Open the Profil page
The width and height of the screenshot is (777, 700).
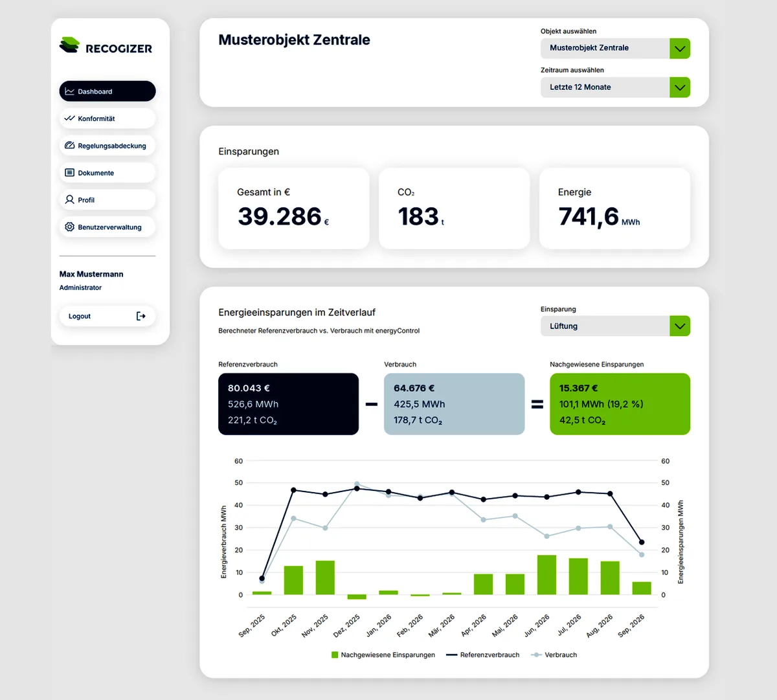107,200
